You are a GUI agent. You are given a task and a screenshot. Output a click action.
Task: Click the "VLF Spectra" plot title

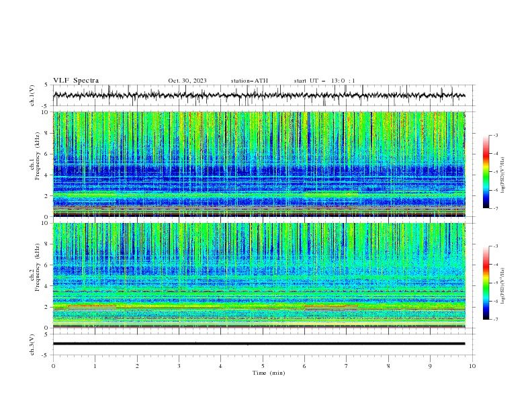click(76, 81)
